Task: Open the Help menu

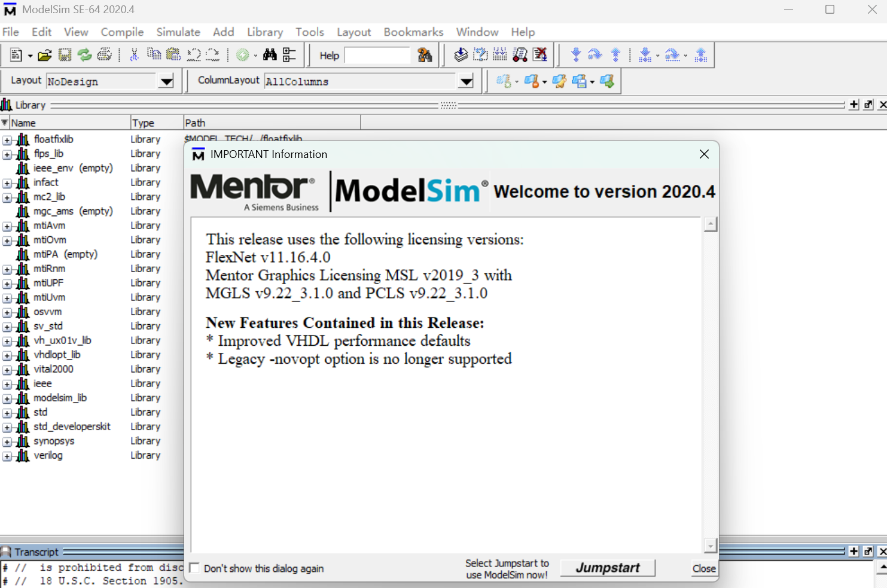Action: point(523,32)
